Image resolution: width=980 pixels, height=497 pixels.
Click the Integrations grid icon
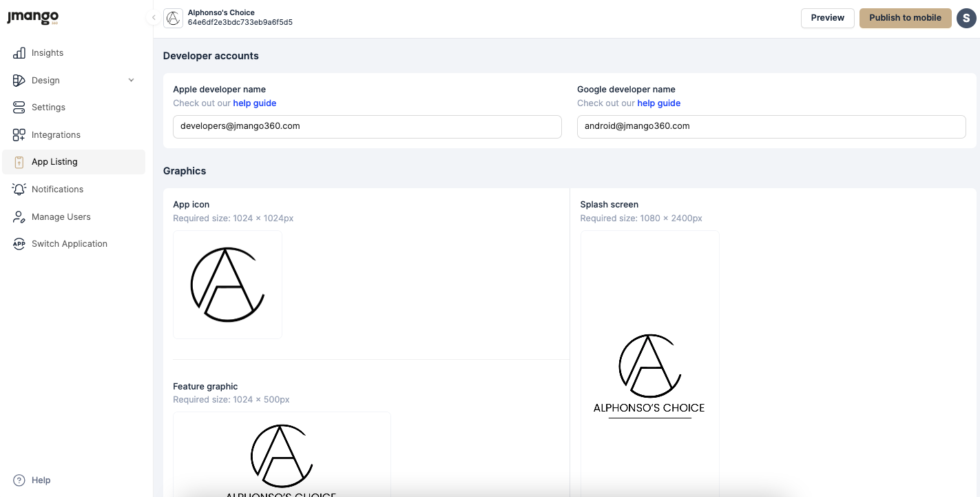point(19,135)
